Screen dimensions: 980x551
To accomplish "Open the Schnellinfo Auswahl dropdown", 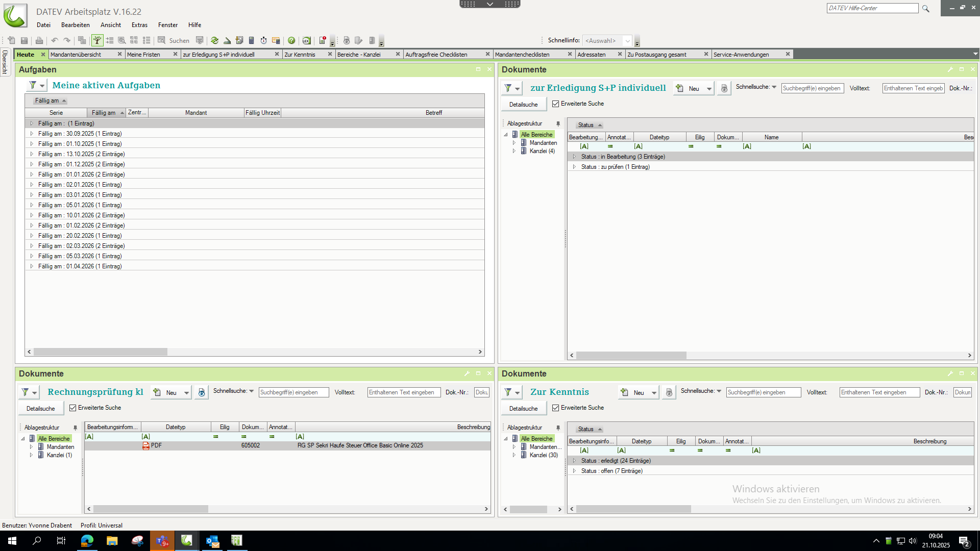I will tap(627, 40).
